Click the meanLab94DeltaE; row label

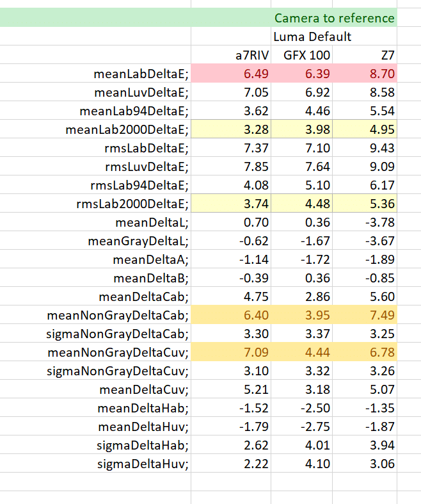pyautogui.click(x=134, y=111)
